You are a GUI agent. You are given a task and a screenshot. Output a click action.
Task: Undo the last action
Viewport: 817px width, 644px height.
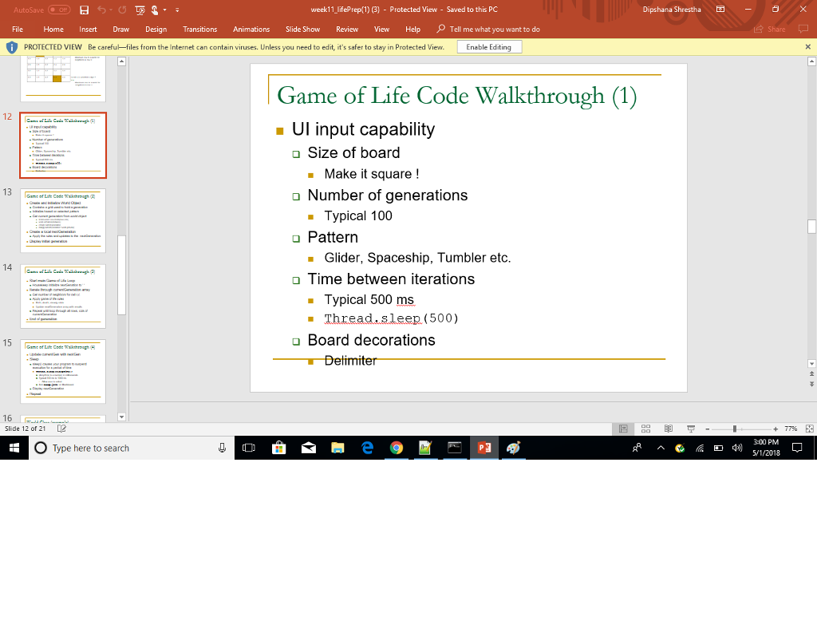point(101,10)
